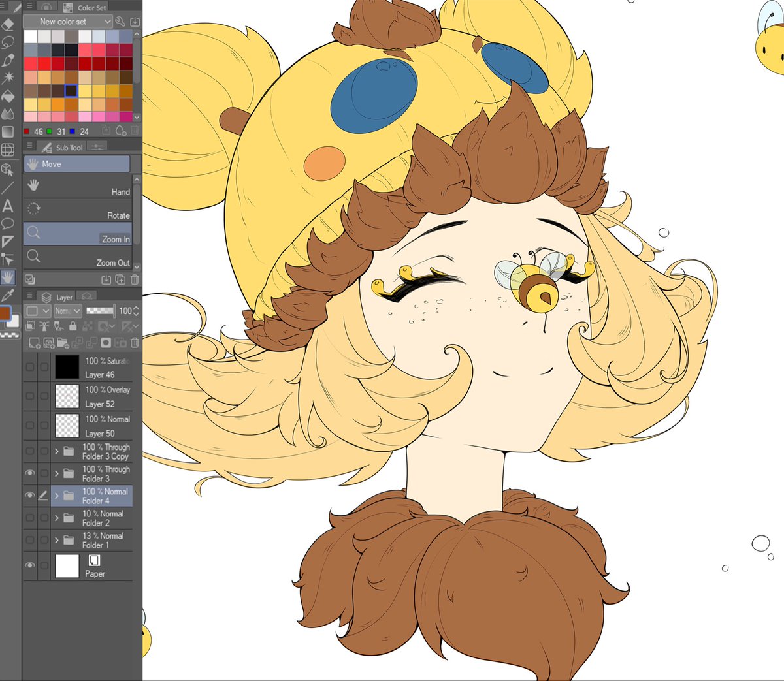Show visibility of Folder 3
The image size is (784, 681).
coord(30,473)
